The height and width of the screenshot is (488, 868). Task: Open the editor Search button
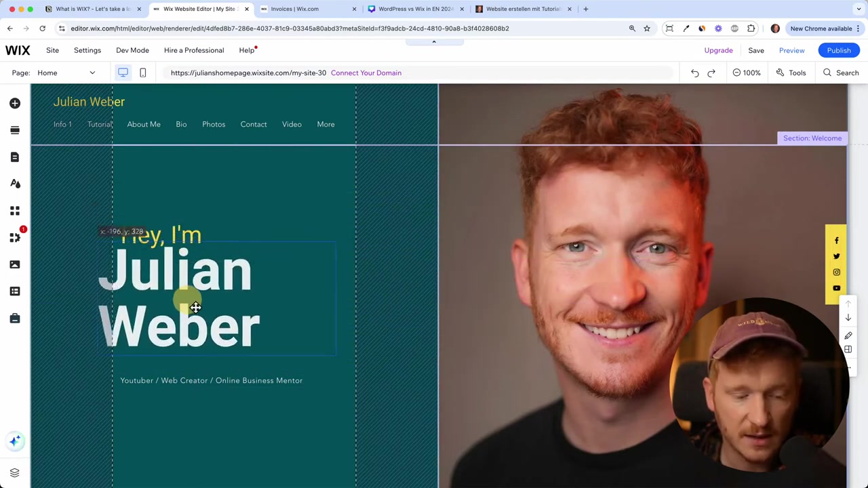click(x=841, y=73)
